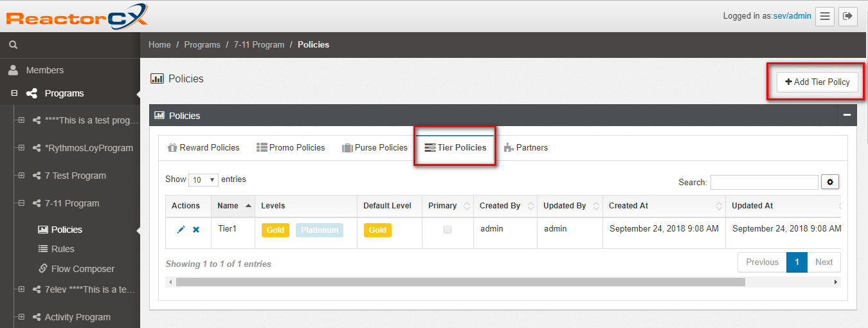Screen dimensions: 868x328
Task: Open the Programs breadcrumb link
Action: [202, 45]
